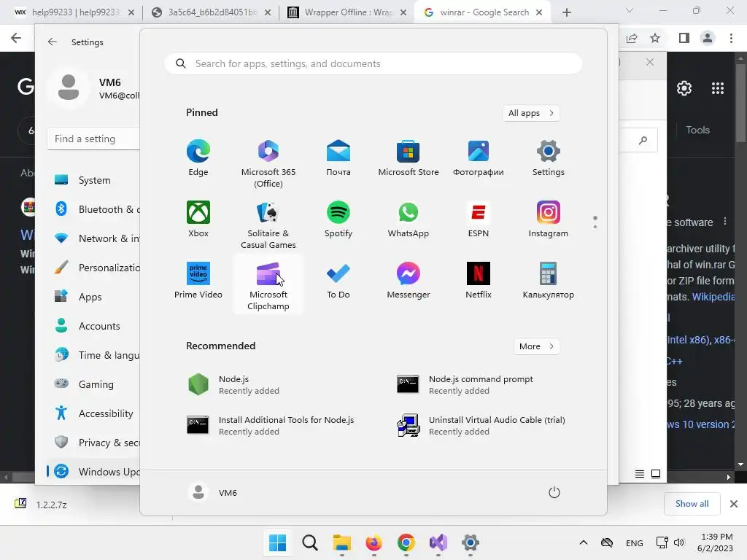Open a new Chrome tab

[x=566, y=12]
